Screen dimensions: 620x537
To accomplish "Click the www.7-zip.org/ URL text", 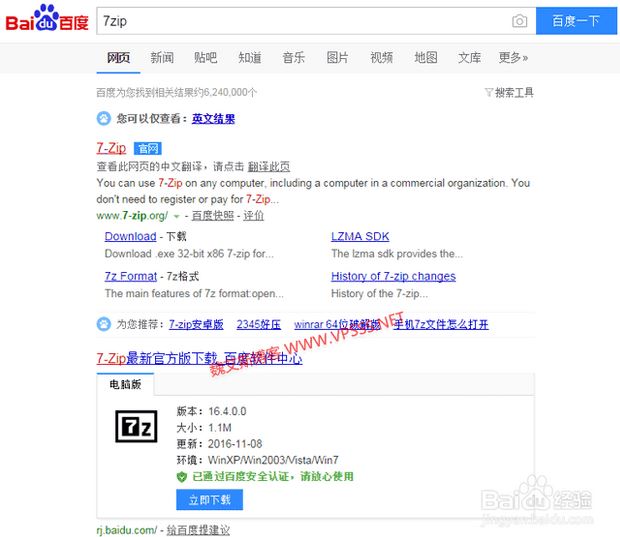I will [x=132, y=216].
